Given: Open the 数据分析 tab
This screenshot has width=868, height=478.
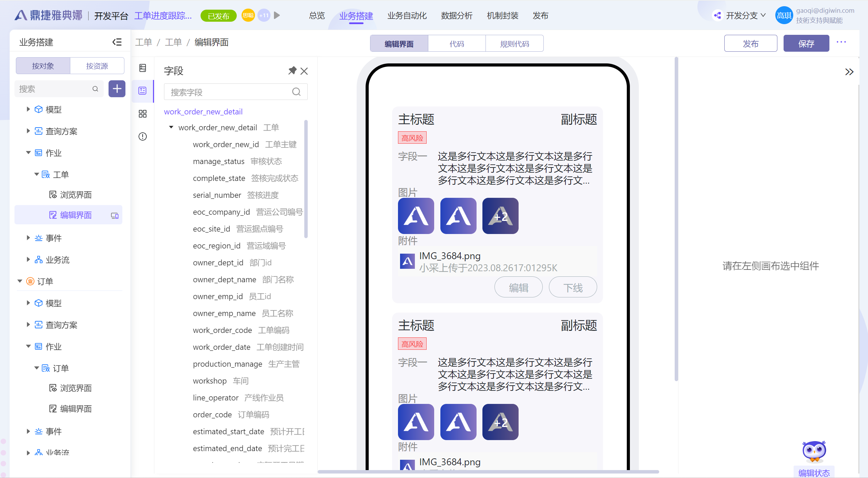Looking at the screenshot, I should point(457,16).
